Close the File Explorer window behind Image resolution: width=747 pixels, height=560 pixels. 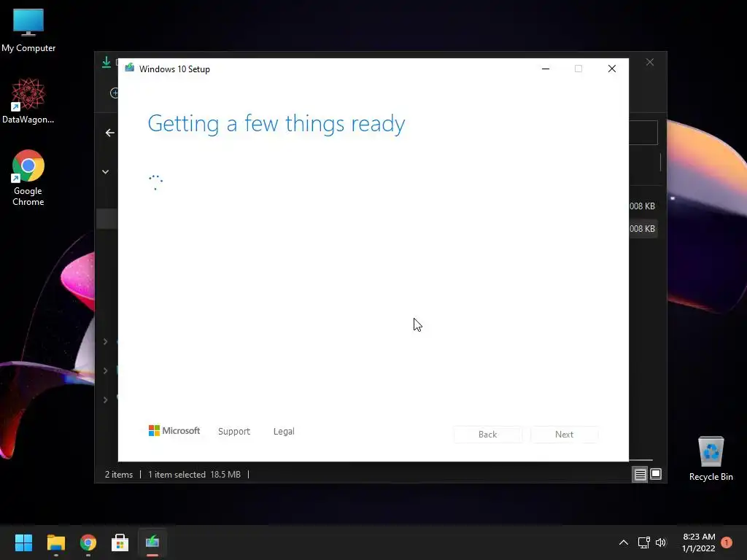point(650,63)
